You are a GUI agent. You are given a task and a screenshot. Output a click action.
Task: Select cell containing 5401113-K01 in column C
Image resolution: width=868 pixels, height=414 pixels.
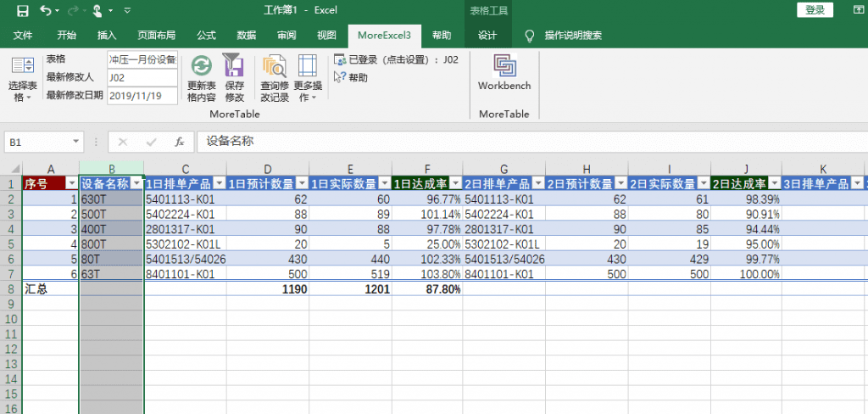coord(178,199)
